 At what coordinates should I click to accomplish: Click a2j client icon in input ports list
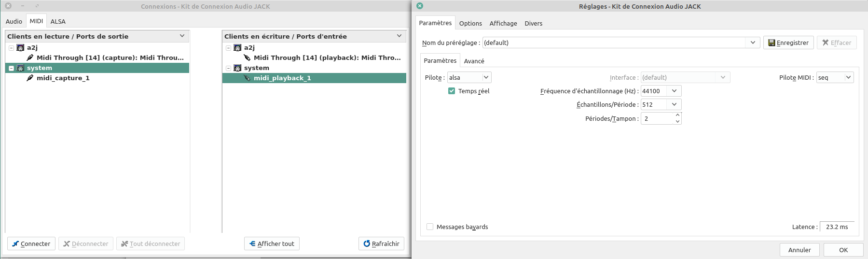[x=237, y=48]
